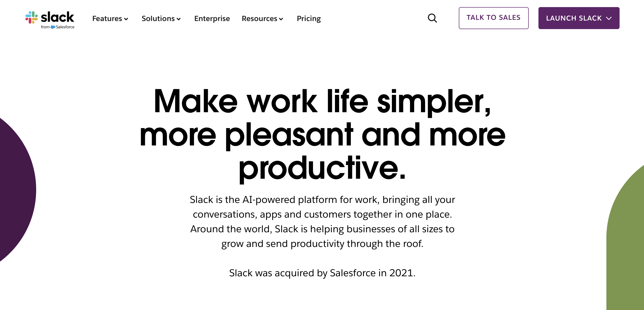This screenshot has height=310, width=644.
Task: Click the dark purple semicircle shape
Action: (x=15, y=190)
